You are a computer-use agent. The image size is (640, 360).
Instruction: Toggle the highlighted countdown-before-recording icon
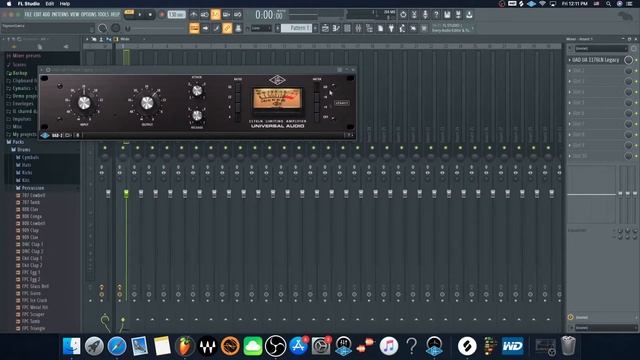(x=215, y=15)
